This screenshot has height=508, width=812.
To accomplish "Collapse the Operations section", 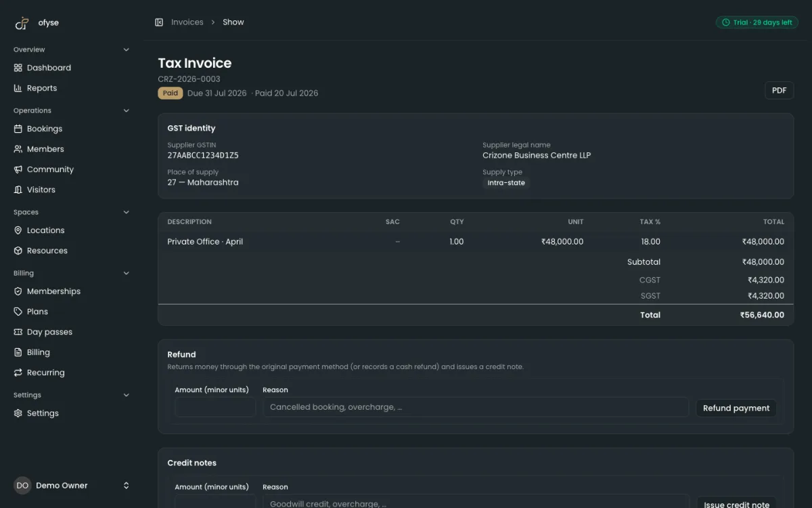I will 126,110.
